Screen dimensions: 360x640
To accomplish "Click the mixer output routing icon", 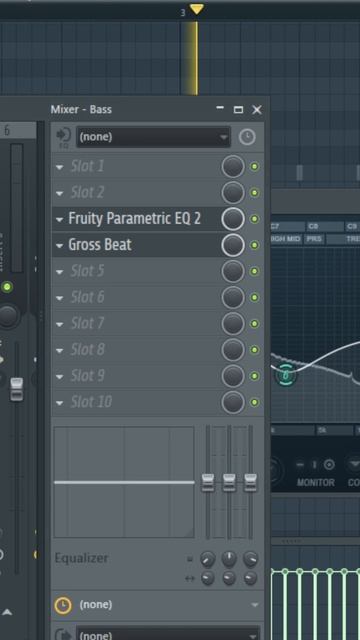I will (63, 634).
